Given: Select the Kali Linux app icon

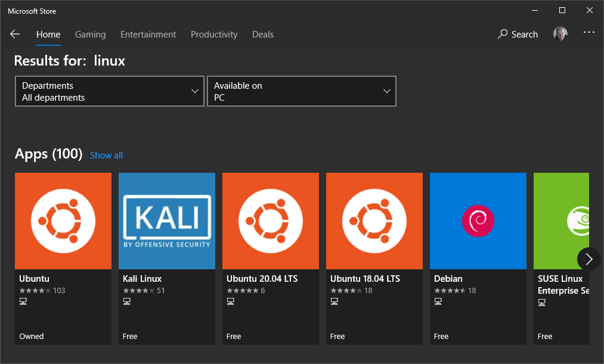Looking at the screenshot, I should click(x=166, y=220).
